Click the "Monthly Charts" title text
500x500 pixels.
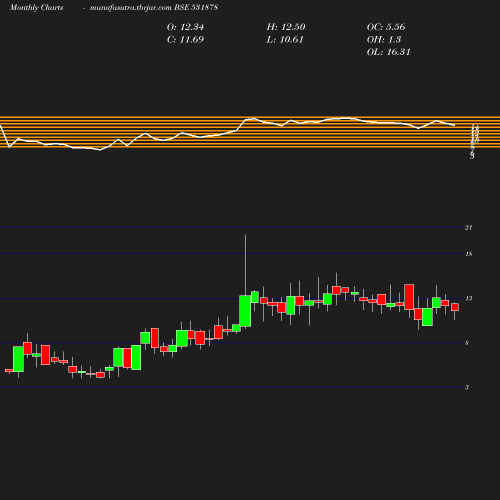click(x=37, y=8)
